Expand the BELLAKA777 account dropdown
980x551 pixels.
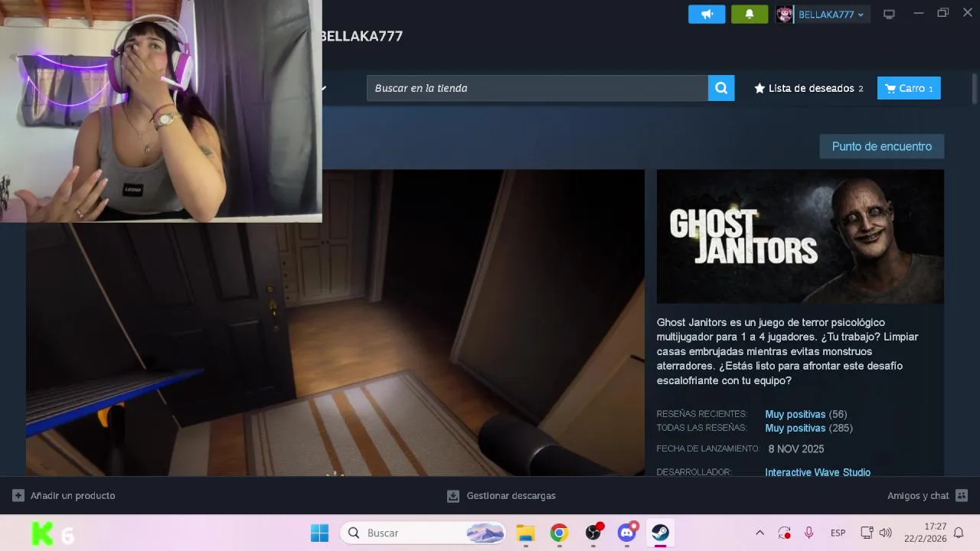831,15
